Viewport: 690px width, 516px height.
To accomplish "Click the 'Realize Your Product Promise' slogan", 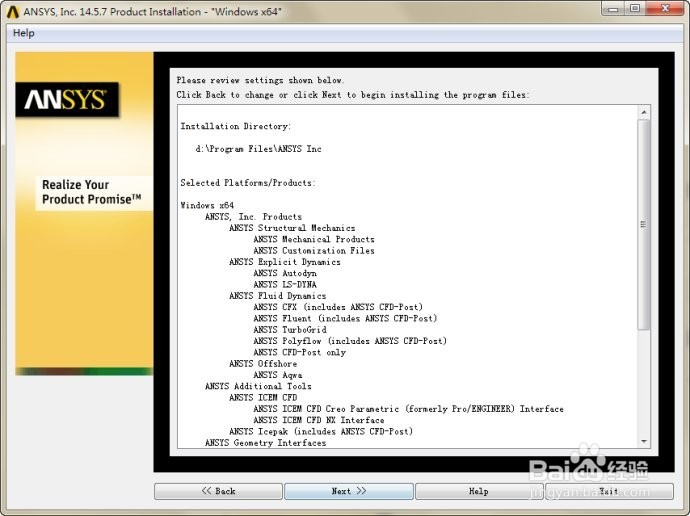I will pyautogui.click(x=92, y=192).
